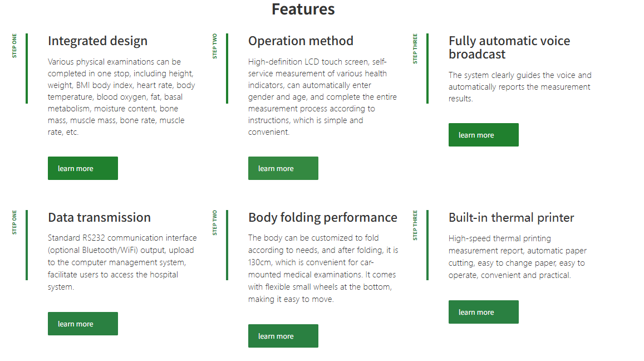Click the Body folding performance heading

coord(322,217)
